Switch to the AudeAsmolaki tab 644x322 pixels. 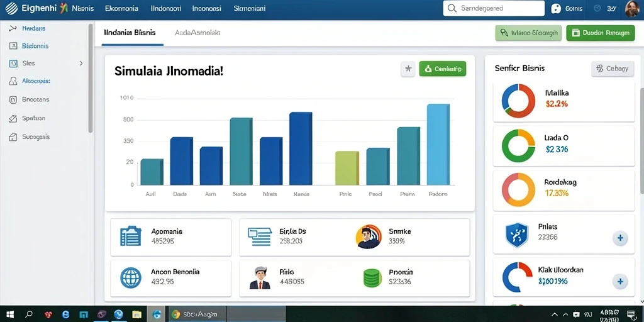click(x=197, y=33)
